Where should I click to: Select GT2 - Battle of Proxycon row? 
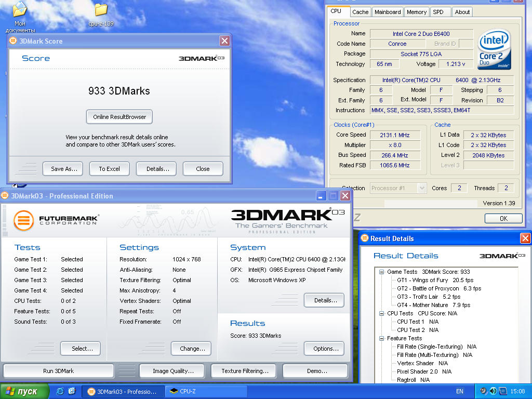point(439,288)
